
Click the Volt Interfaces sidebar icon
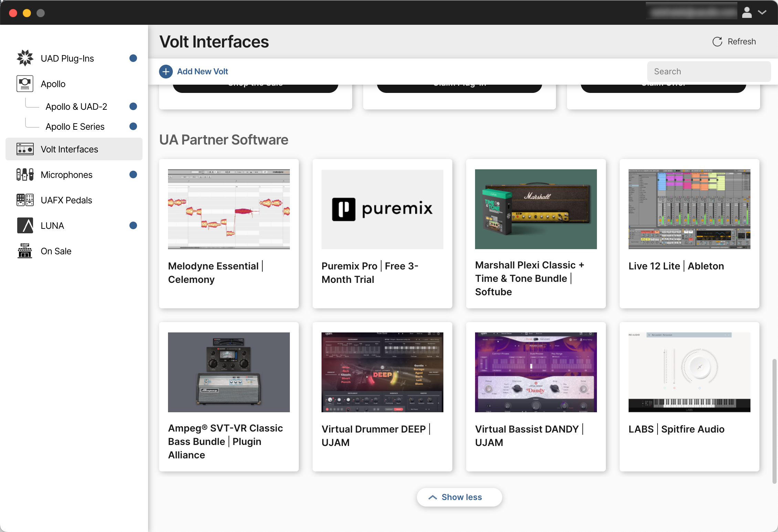[x=25, y=149]
